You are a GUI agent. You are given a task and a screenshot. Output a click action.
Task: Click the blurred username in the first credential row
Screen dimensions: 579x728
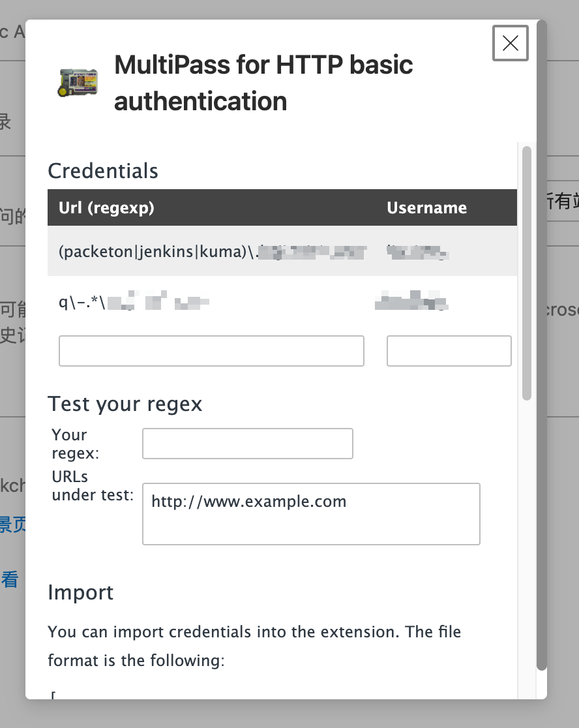(x=417, y=251)
